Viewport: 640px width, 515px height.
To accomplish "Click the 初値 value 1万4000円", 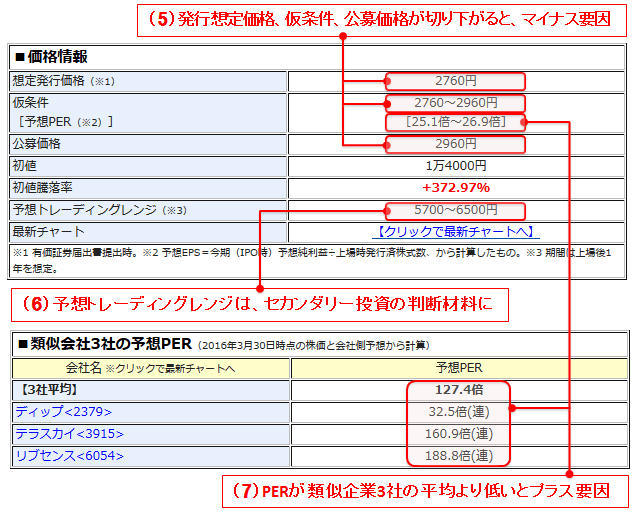I will coord(456,166).
